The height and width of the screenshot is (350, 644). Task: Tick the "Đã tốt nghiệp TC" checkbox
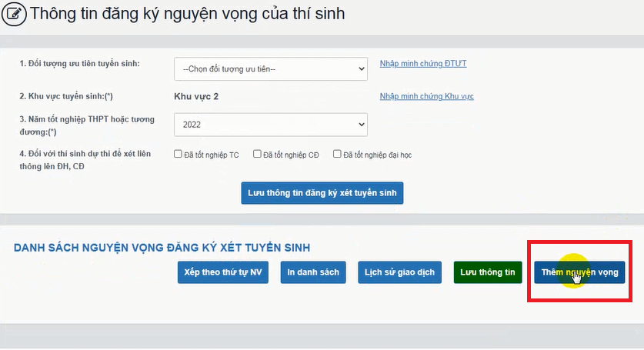179,154
